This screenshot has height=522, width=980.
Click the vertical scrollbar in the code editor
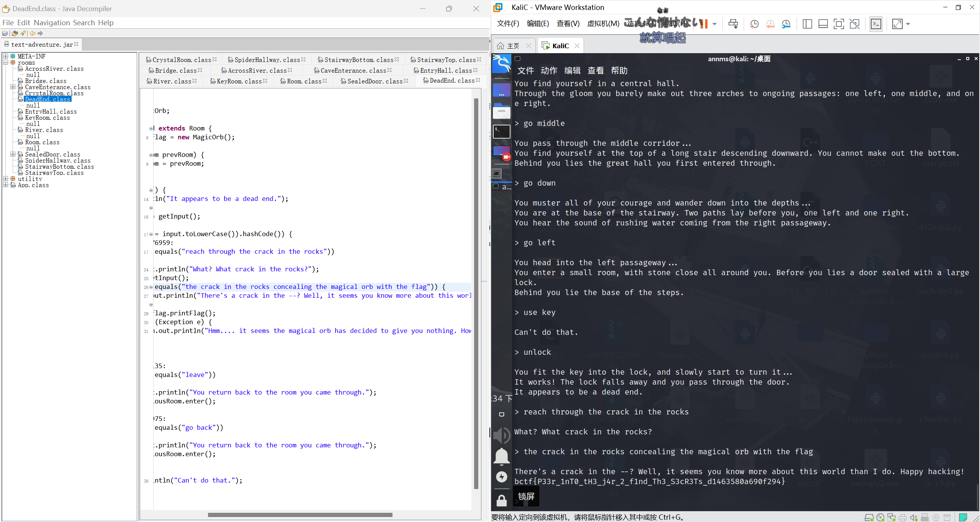tap(476, 293)
